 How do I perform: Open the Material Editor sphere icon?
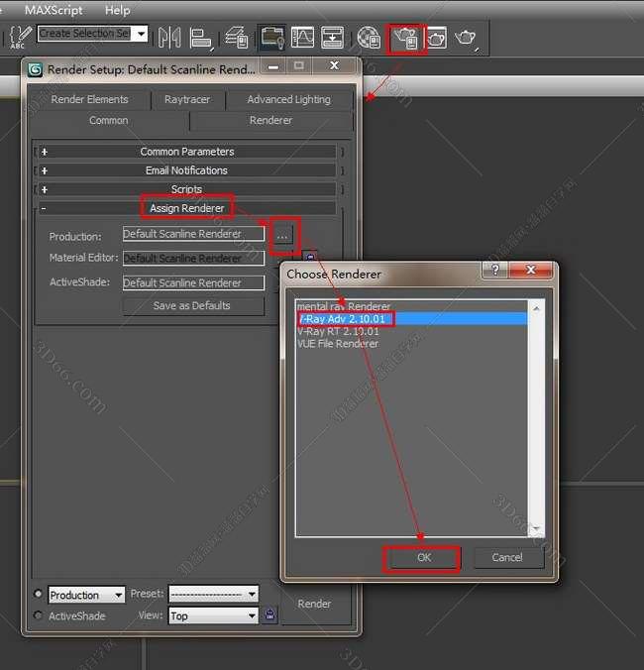click(x=369, y=38)
